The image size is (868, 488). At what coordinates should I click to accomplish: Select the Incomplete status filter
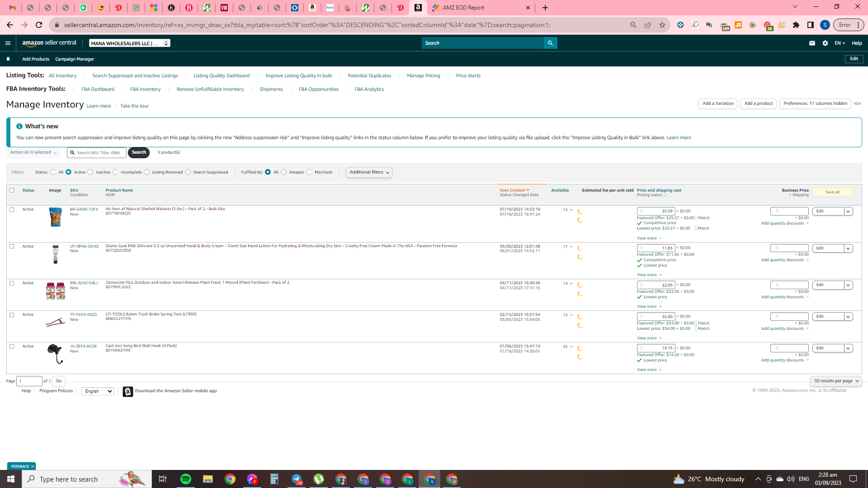click(x=116, y=172)
